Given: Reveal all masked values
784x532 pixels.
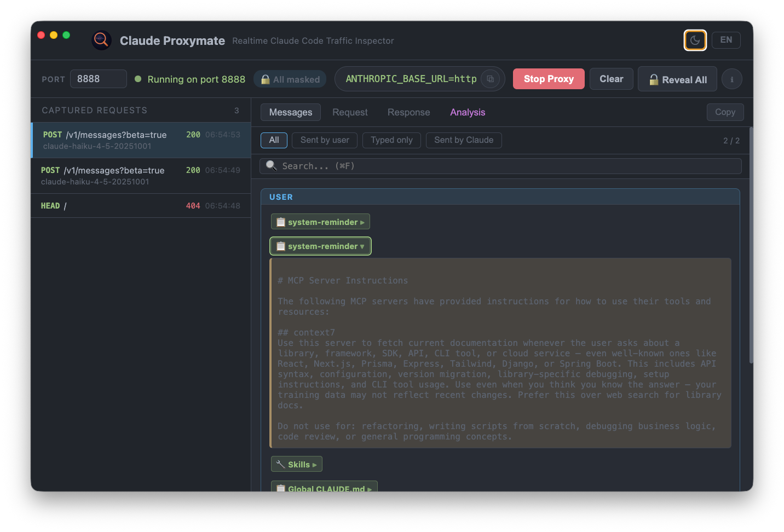Looking at the screenshot, I should (678, 79).
